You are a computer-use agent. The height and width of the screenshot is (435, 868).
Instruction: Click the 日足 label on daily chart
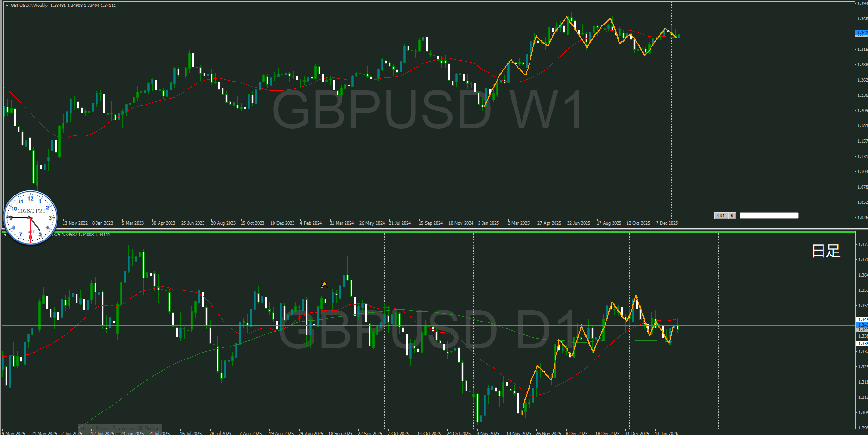click(826, 251)
